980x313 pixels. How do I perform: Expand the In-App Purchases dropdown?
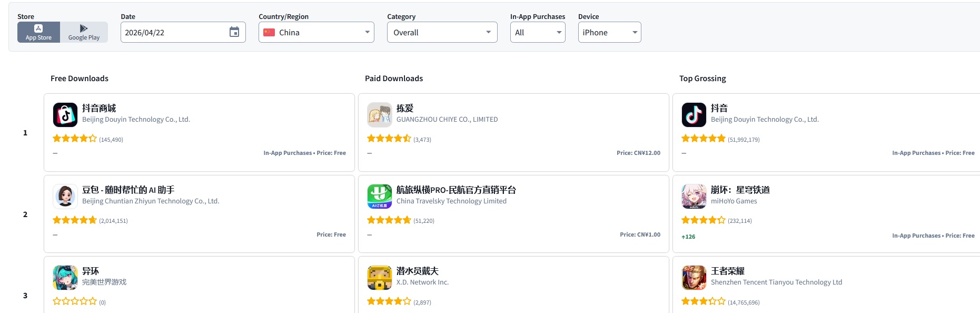tap(538, 32)
